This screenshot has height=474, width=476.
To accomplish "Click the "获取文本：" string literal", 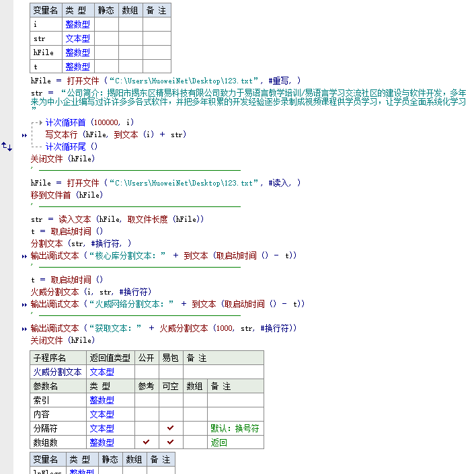I will (115, 328).
